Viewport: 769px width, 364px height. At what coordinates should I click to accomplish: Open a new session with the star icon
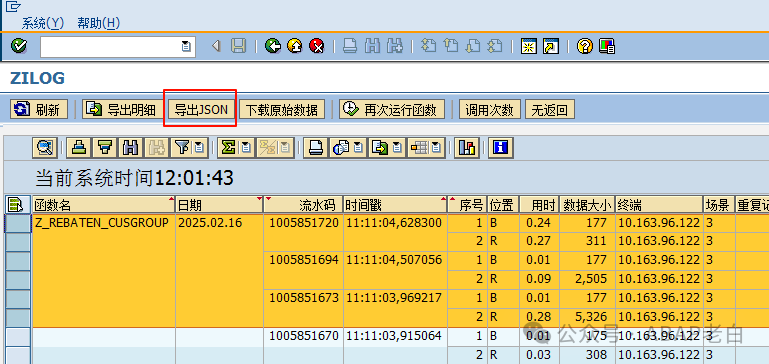(528, 46)
